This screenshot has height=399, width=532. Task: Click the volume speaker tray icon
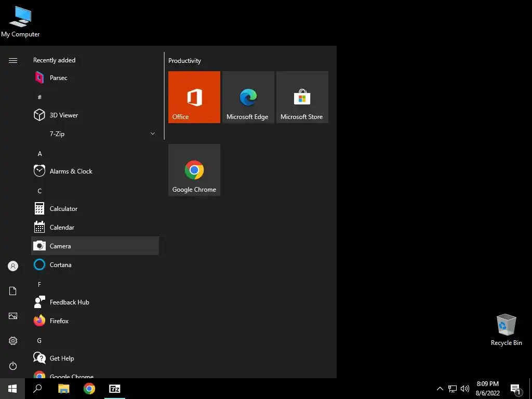(x=465, y=389)
